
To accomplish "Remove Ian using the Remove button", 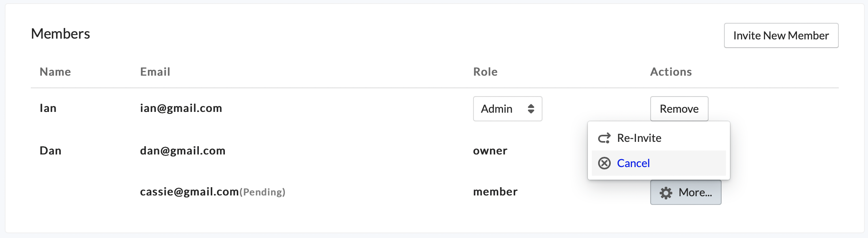I will pos(679,109).
